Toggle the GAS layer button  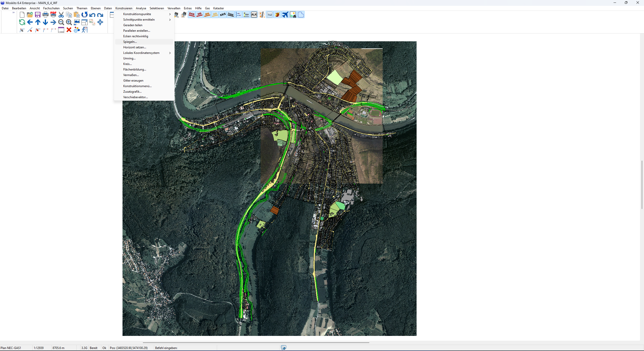192,15
